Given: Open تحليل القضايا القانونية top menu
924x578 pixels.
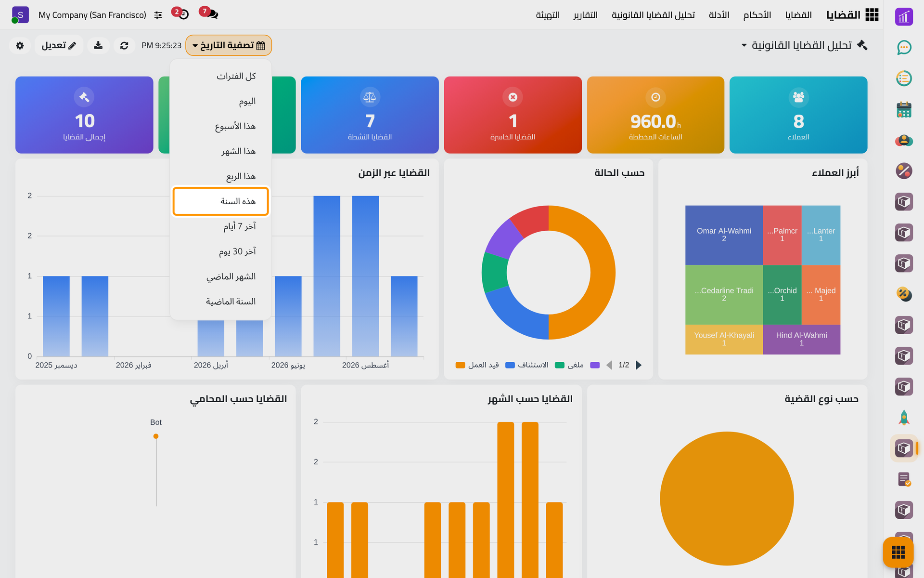Looking at the screenshot, I should click(653, 15).
